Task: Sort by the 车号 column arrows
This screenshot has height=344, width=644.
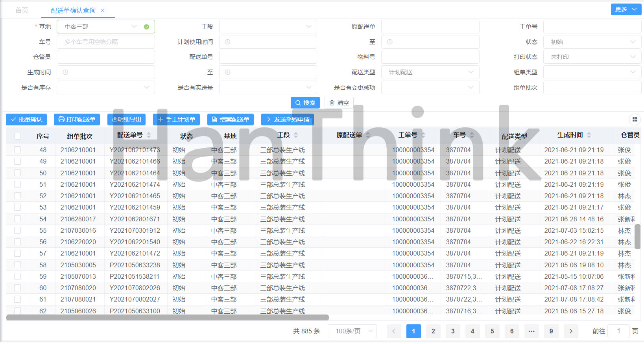Action: (x=472, y=135)
